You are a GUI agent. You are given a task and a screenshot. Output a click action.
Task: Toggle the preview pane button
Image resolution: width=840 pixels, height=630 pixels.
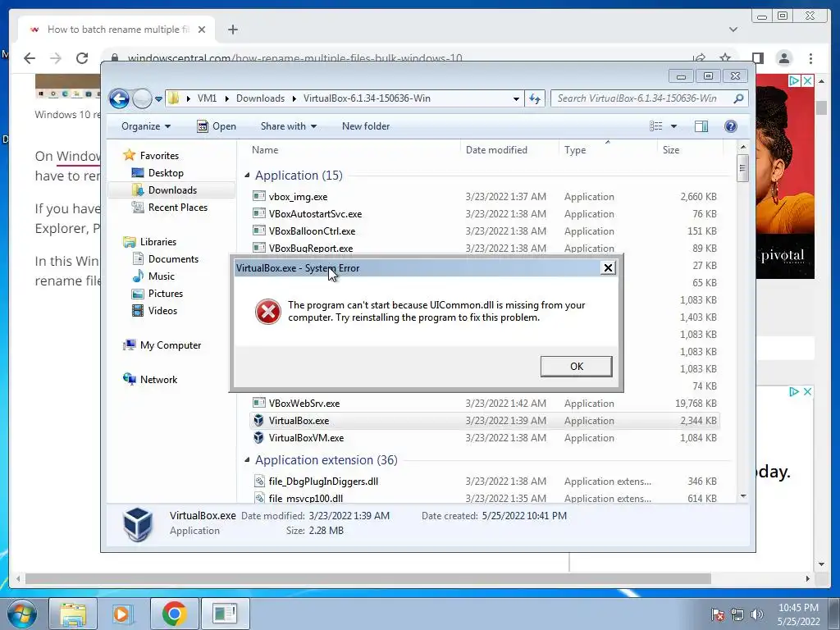point(701,126)
